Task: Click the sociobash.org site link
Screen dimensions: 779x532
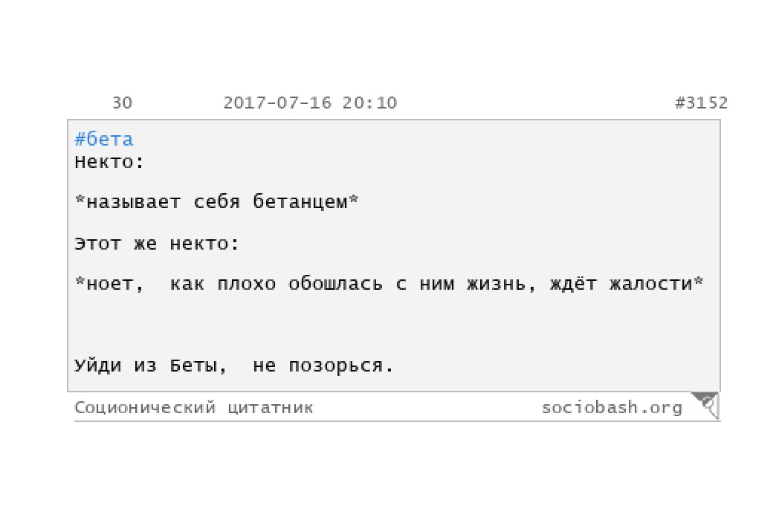Action: 612,408
